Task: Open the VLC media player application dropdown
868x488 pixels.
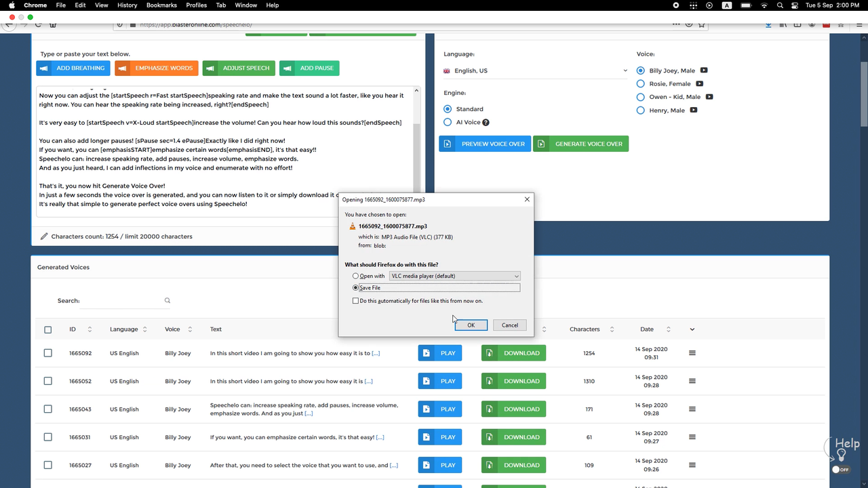Action: click(x=454, y=277)
